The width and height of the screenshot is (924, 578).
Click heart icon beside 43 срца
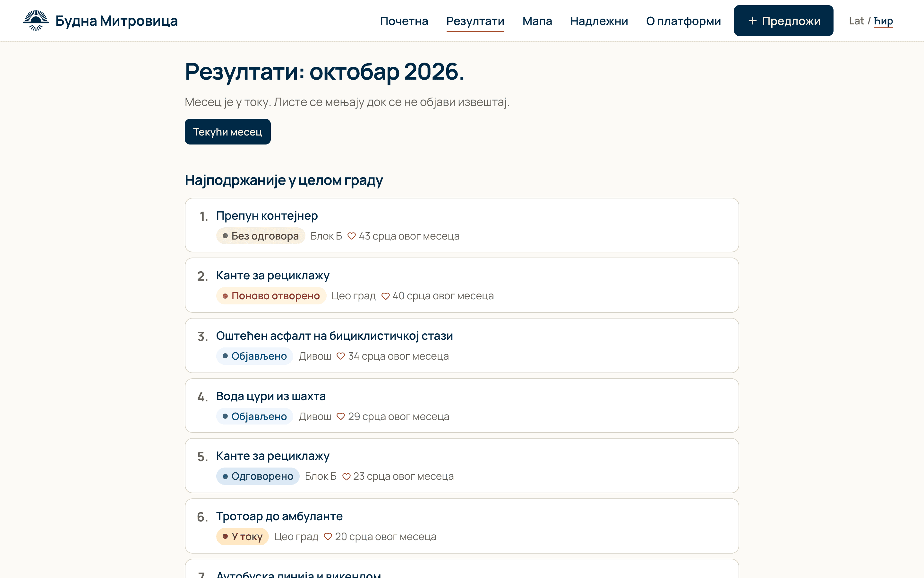coord(351,236)
